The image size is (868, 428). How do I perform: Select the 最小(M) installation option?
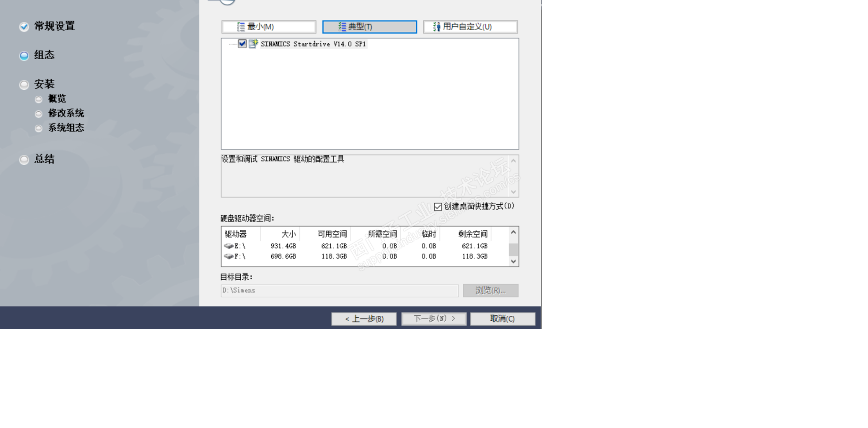click(269, 27)
